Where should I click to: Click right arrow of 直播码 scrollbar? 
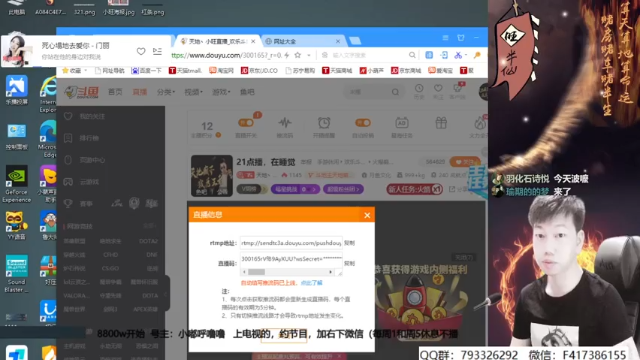tap(331, 272)
